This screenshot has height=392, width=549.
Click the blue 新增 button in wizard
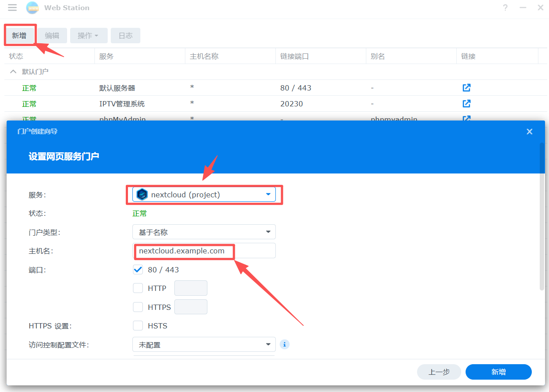coord(498,372)
